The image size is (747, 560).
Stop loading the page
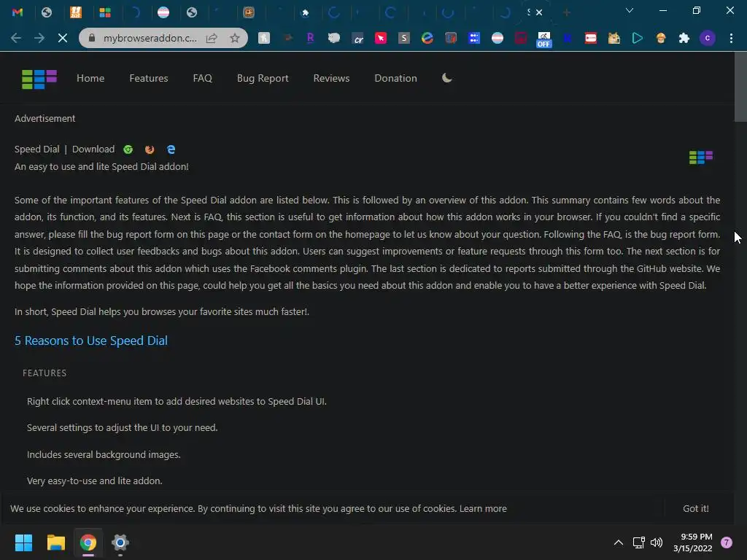pyautogui.click(x=63, y=38)
